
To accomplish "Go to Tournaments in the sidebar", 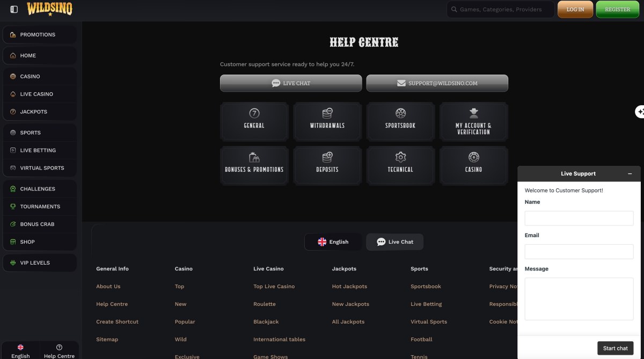I will [40, 207].
